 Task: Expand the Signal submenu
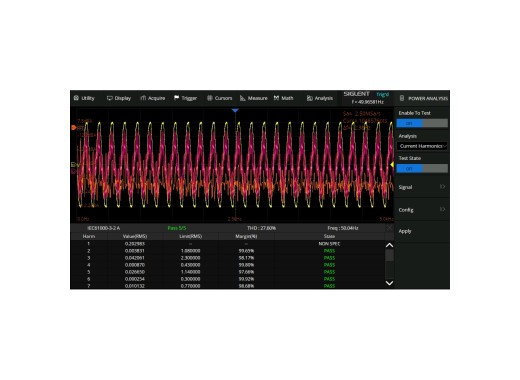(x=422, y=187)
